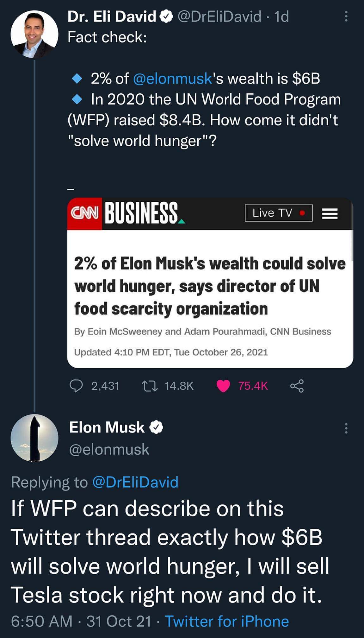
Task: Open the CNN article headline about Musk's wealth
Action: click(x=210, y=286)
